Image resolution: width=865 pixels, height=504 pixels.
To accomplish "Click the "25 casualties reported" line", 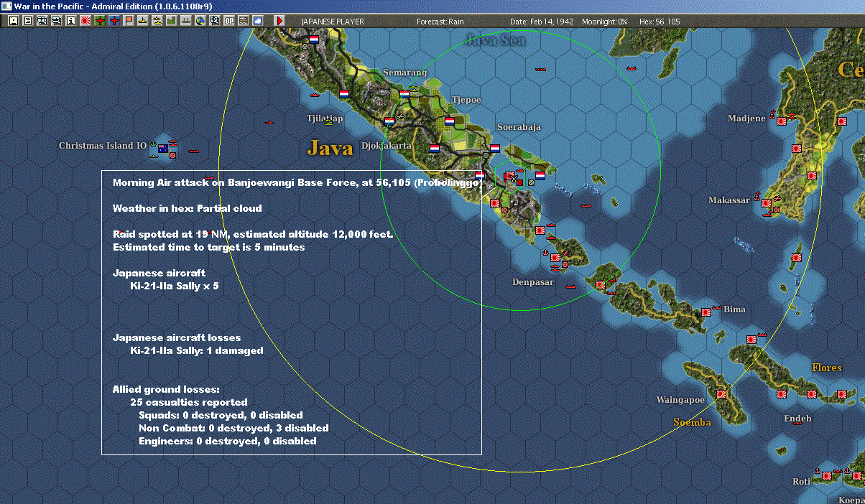I will click(x=188, y=402).
